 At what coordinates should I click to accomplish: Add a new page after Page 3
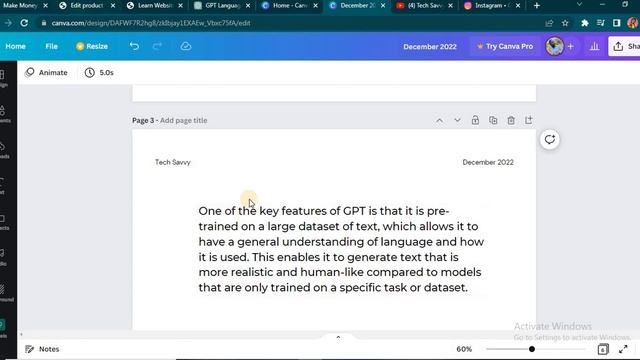click(x=529, y=120)
